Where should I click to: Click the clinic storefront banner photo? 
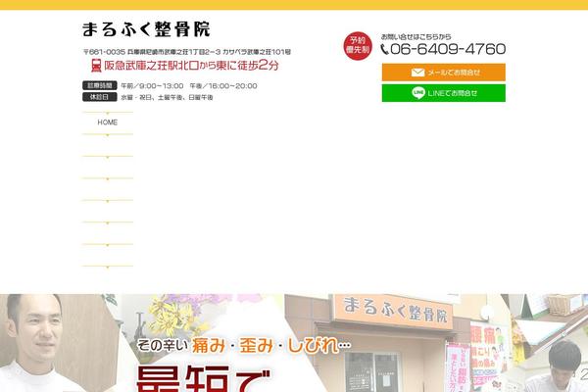(x=398, y=343)
